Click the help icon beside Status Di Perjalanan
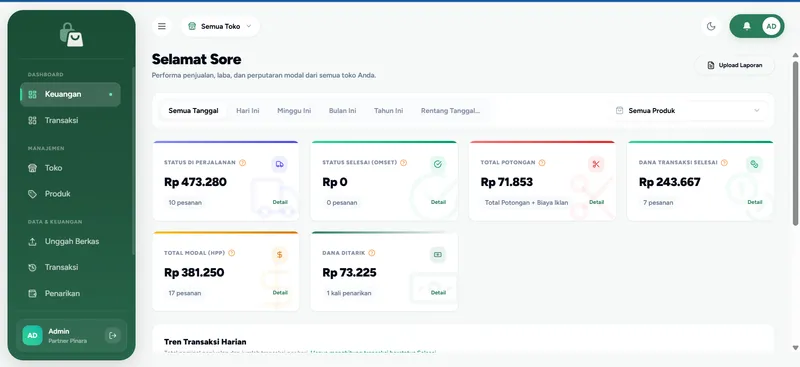Viewport: 800px width, 367px height. click(x=242, y=163)
